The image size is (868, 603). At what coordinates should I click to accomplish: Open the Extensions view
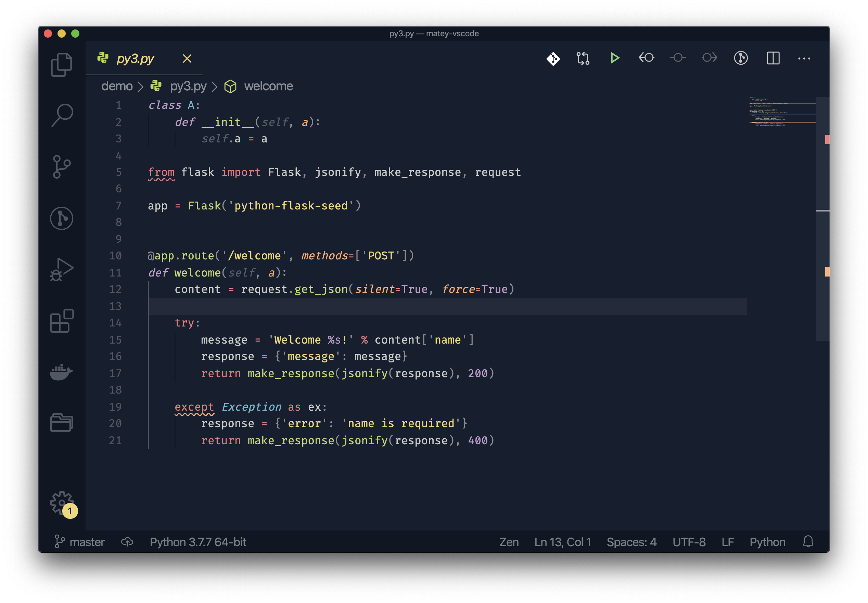coord(62,321)
